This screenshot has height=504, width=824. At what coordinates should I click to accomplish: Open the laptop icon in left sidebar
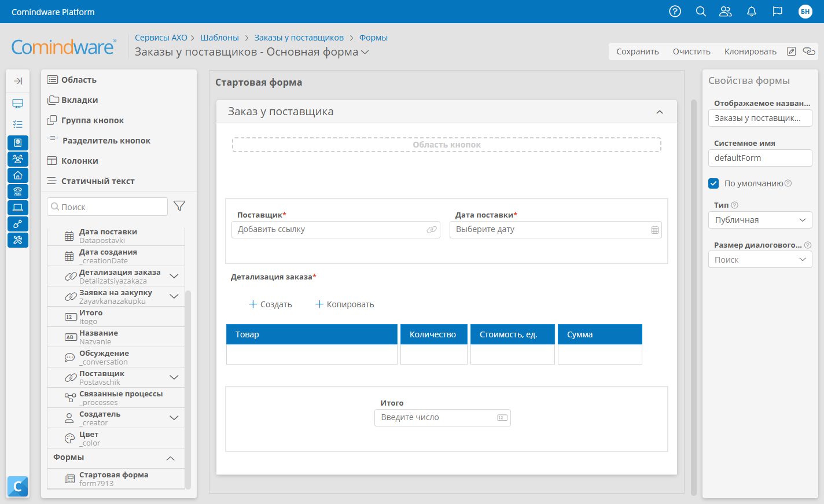[x=18, y=208]
